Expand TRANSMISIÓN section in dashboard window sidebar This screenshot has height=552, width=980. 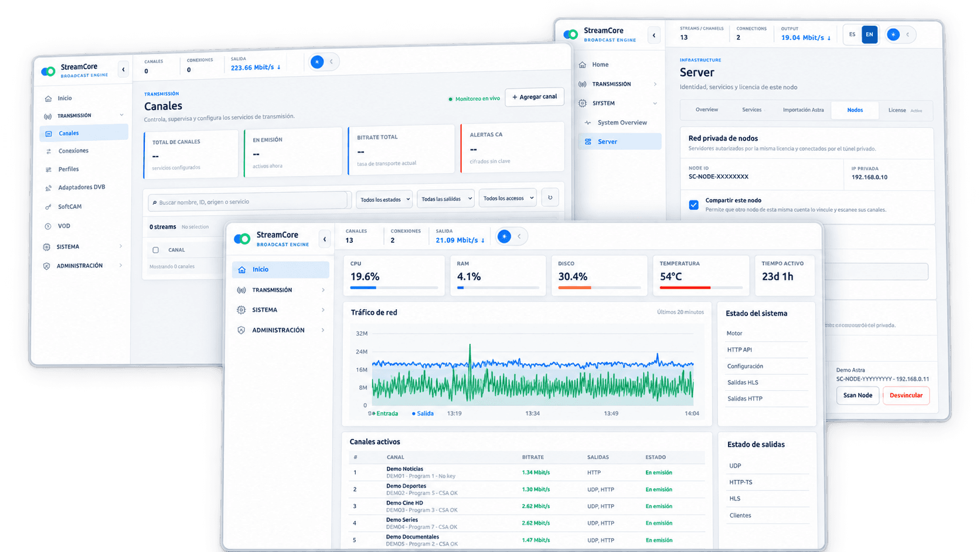tap(281, 290)
